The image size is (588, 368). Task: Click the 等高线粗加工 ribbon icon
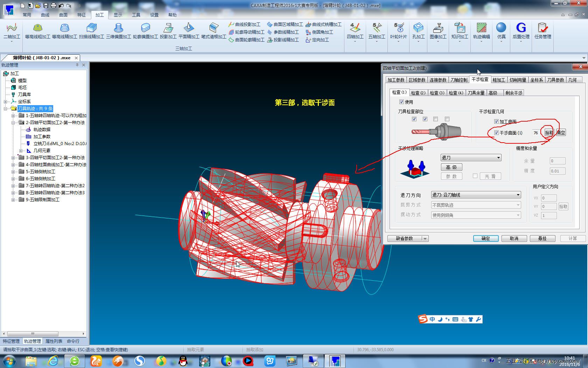click(x=37, y=28)
